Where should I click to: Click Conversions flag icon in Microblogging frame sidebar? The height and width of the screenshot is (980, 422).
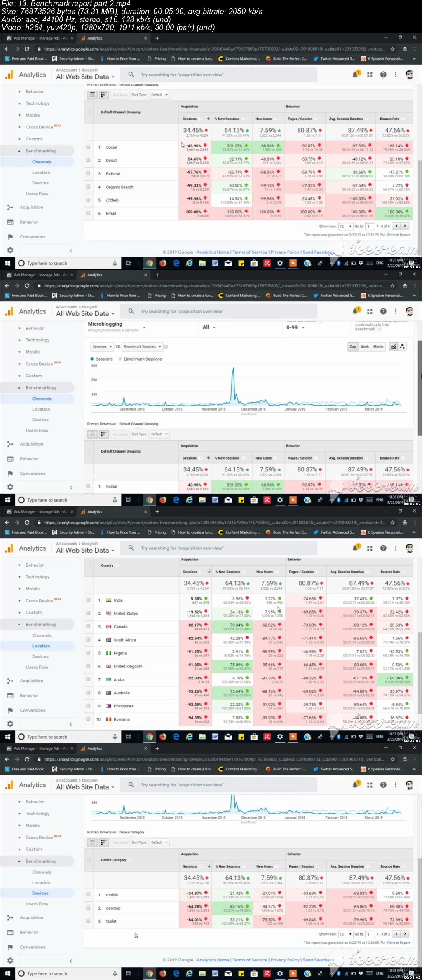pyautogui.click(x=10, y=474)
